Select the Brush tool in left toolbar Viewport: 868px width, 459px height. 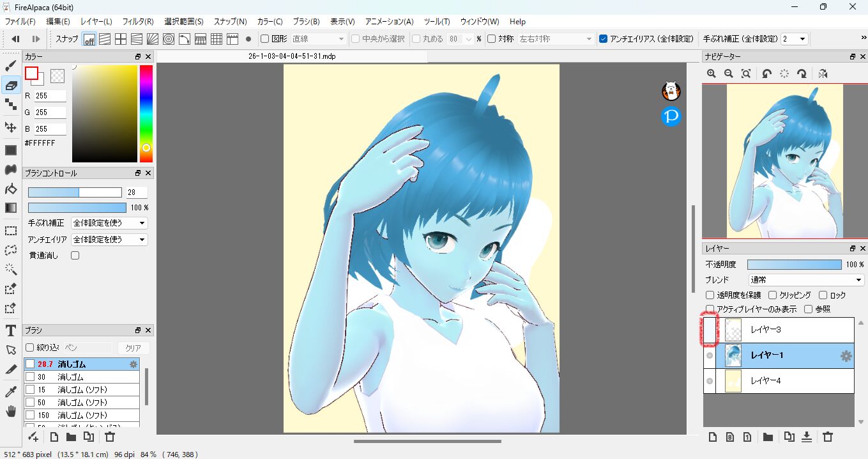point(11,66)
